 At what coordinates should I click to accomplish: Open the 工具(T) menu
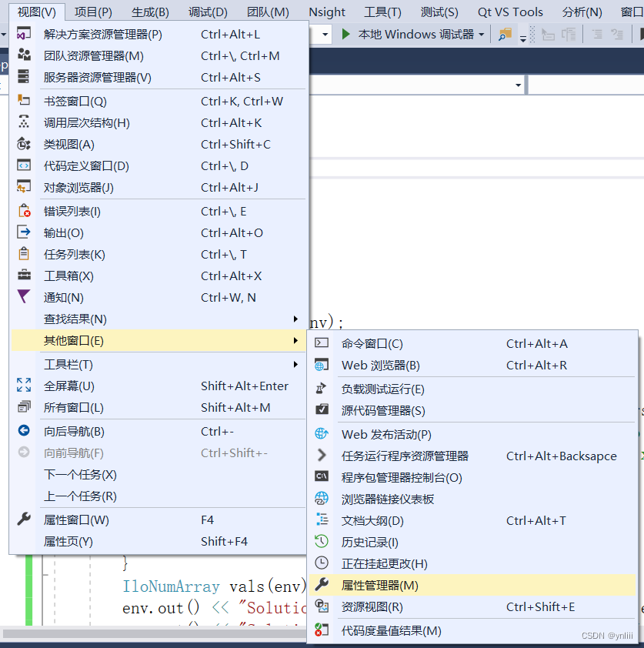(x=382, y=12)
